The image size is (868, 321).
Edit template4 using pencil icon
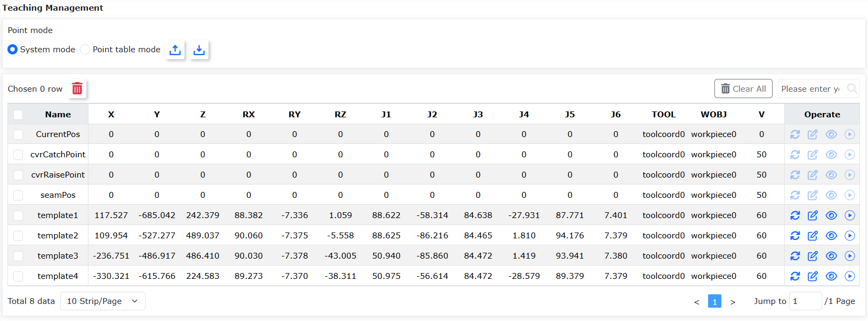point(813,276)
